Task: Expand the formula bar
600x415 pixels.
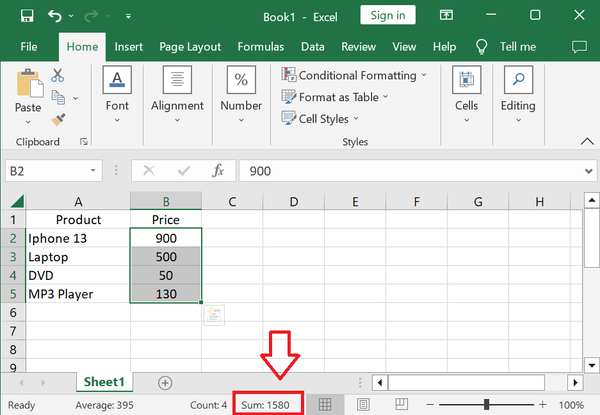Action: [589, 171]
